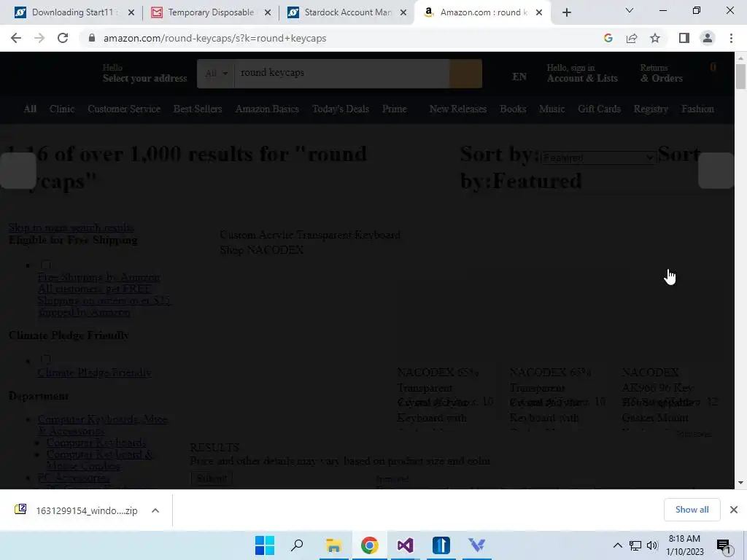Close the Stardock Account tab
This screenshot has width=747, height=560.
tap(403, 12)
